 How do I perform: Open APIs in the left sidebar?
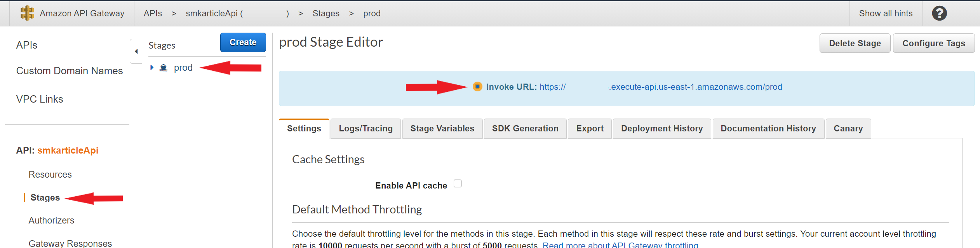[27, 45]
